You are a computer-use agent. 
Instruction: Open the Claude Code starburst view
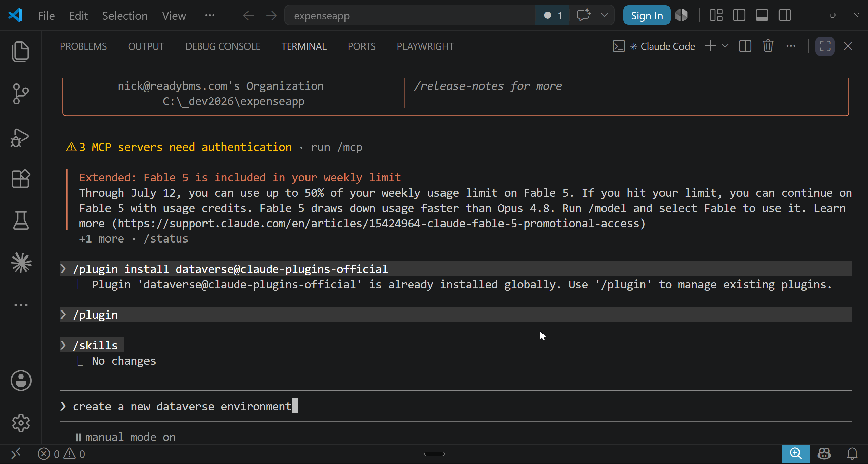pos(21,263)
